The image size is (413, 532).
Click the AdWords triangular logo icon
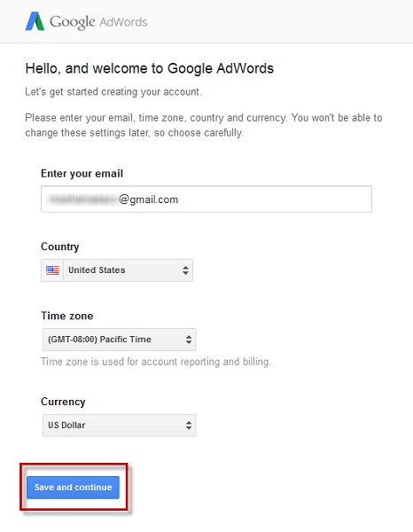coord(35,21)
